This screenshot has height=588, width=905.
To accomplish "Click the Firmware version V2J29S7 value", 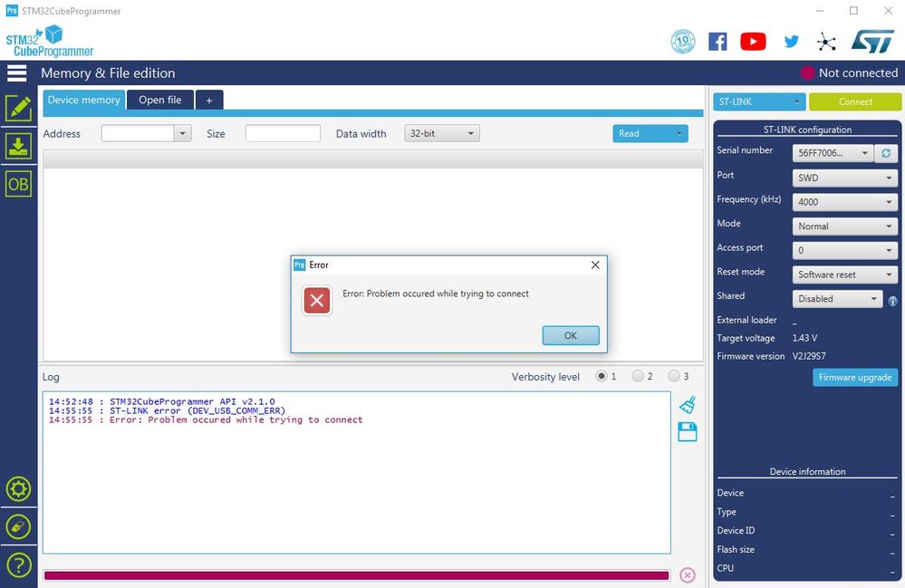I will click(x=809, y=356).
